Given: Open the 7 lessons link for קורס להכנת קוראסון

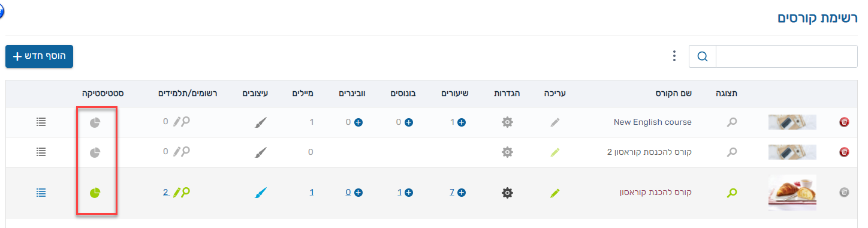Looking at the screenshot, I should coord(451,193).
